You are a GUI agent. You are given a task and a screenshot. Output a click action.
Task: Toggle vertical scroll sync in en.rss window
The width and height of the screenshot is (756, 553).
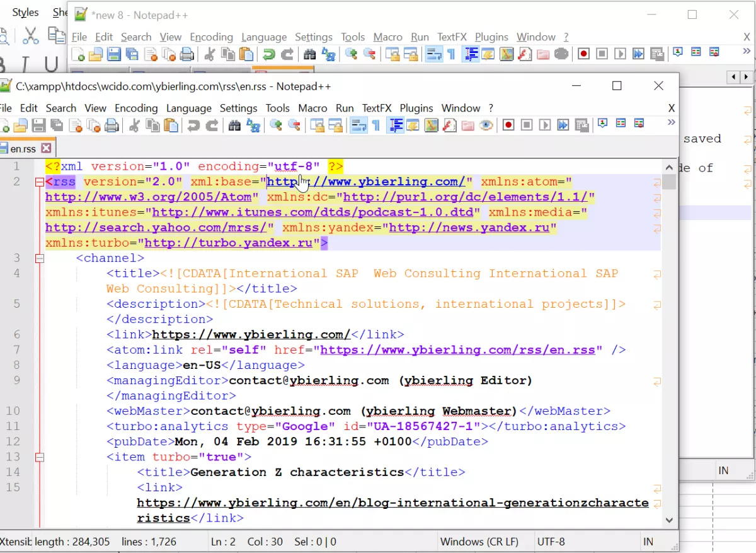[316, 125]
